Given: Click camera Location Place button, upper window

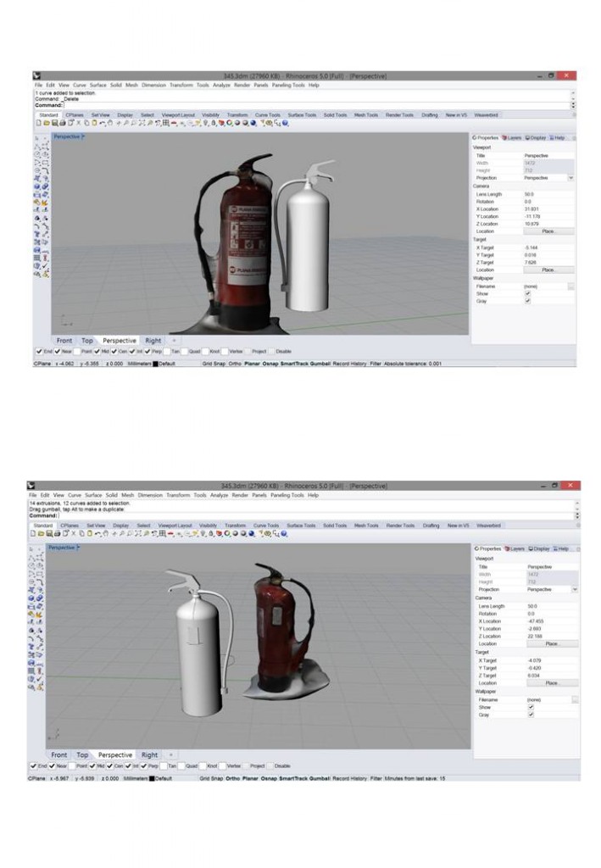Looking at the screenshot, I should (x=548, y=231).
